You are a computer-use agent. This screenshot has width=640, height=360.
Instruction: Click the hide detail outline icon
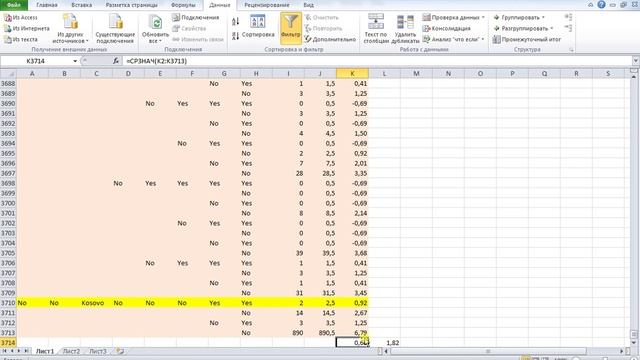click(568, 28)
